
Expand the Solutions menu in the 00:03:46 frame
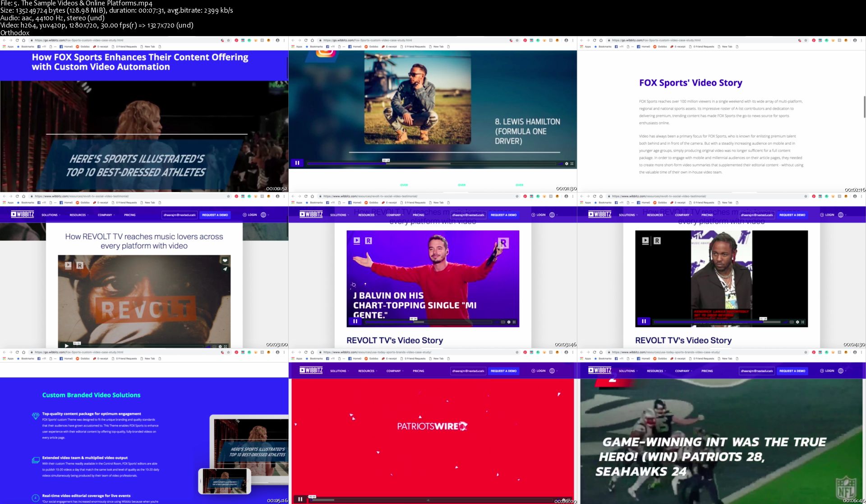click(339, 215)
